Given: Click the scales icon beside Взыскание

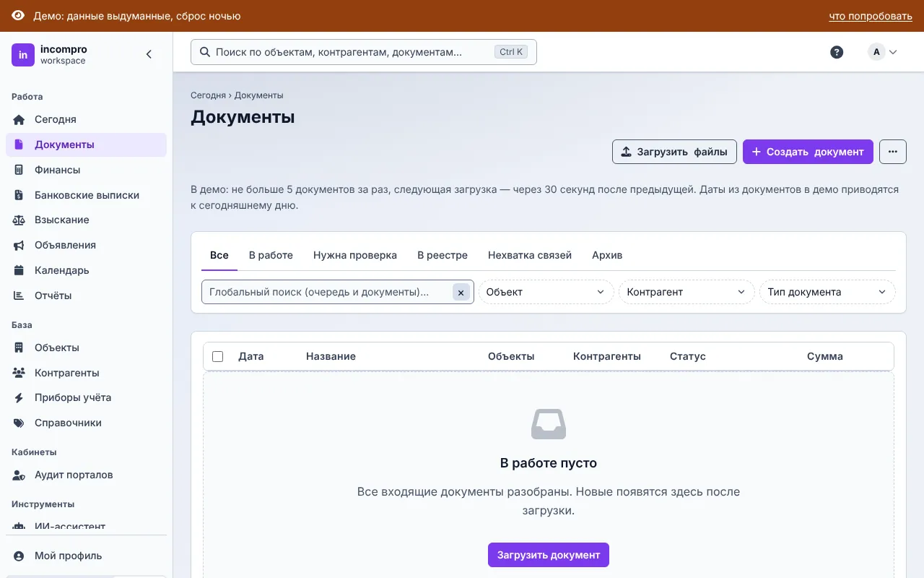Looking at the screenshot, I should click(19, 220).
